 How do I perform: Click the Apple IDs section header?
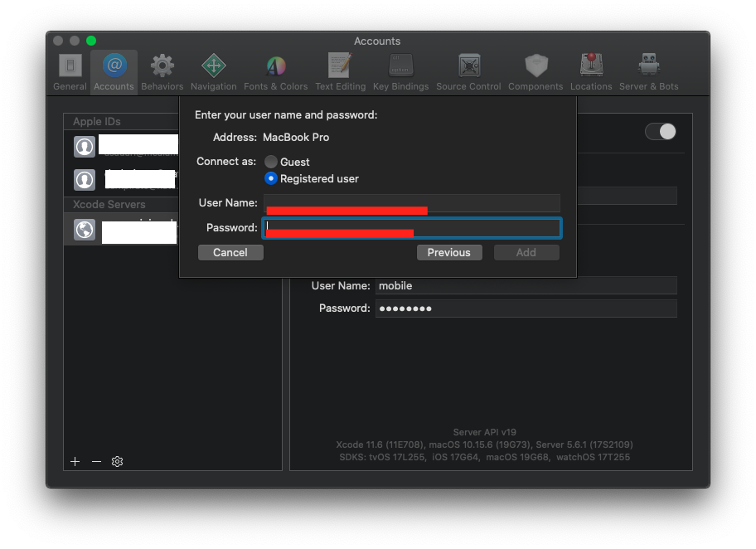(x=97, y=122)
